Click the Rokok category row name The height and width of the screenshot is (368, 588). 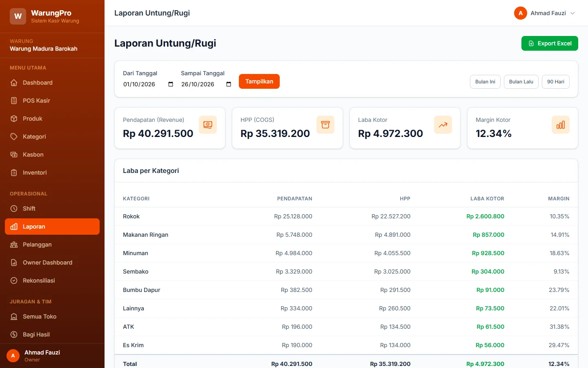(x=131, y=216)
